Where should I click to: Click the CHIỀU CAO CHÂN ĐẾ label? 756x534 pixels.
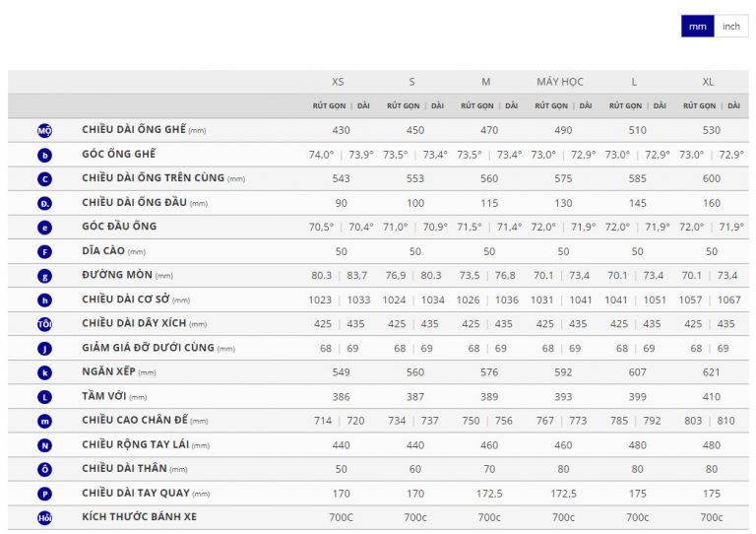(x=135, y=420)
